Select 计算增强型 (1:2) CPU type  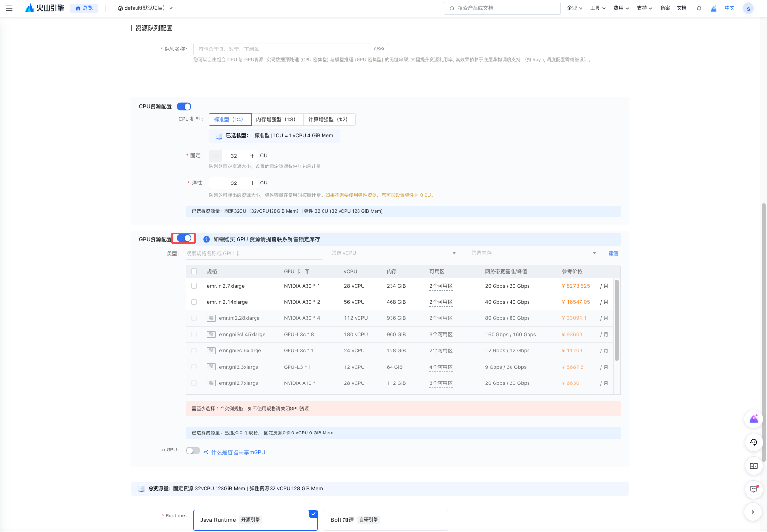tap(329, 119)
